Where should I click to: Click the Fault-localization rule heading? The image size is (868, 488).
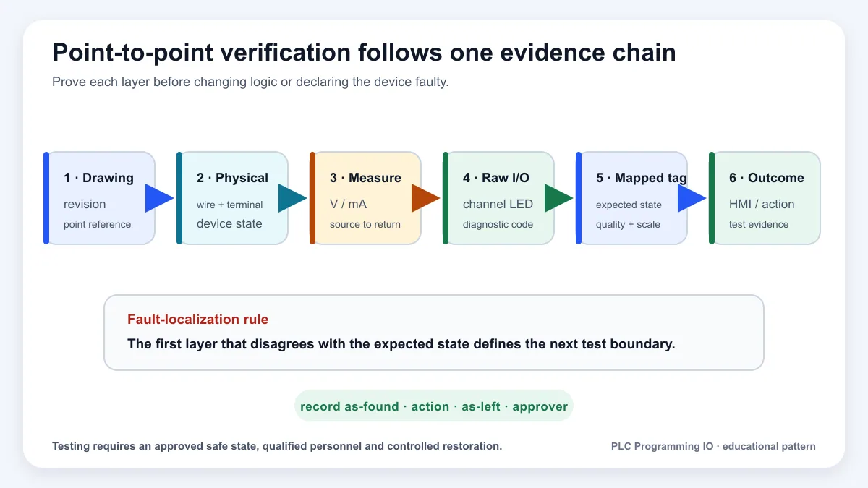pos(197,320)
